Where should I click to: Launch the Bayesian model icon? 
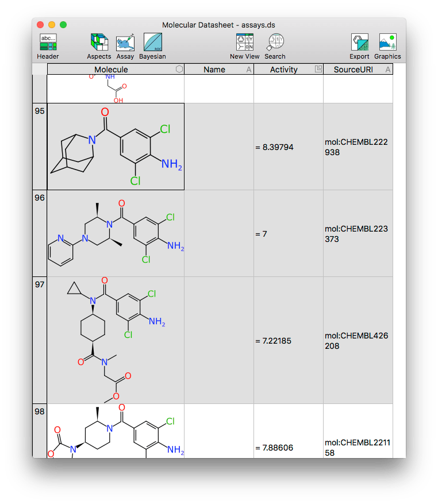click(152, 43)
